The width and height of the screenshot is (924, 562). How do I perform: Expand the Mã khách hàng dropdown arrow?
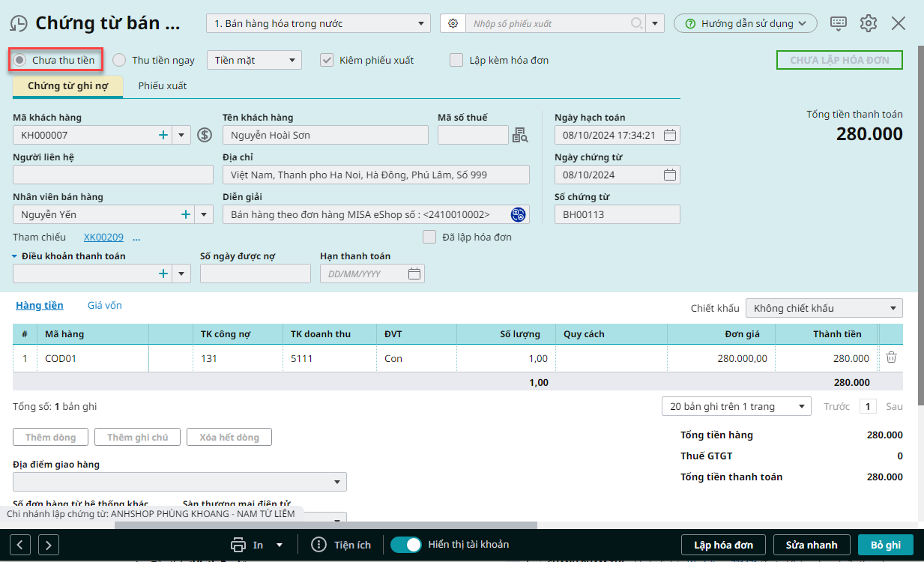point(182,135)
